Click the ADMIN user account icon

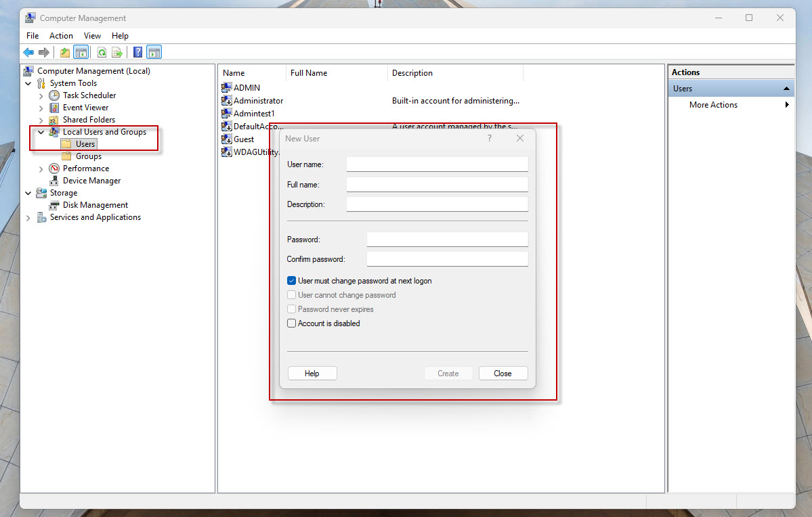226,87
